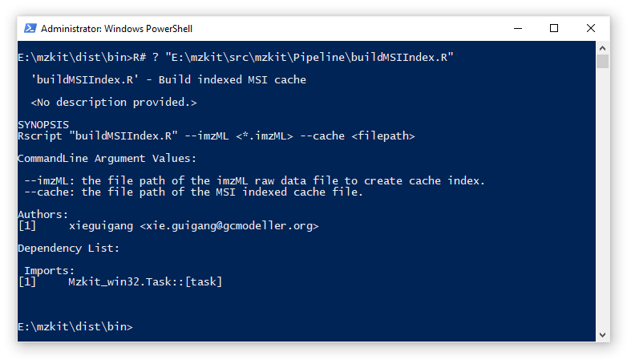
Task: Click the '<No description provided.>' text
Action: [x=113, y=102]
